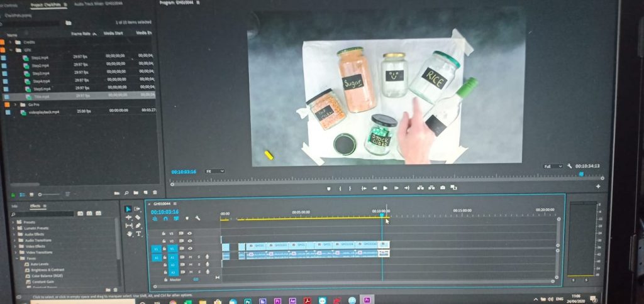This screenshot has height=304, width=644.
Task: Select the Hand tool
Action: 130,234
